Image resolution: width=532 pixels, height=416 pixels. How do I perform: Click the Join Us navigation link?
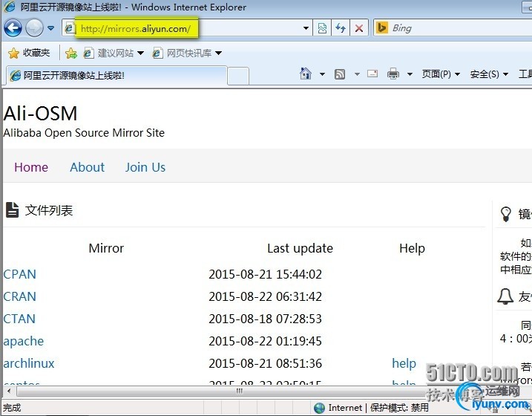point(145,167)
